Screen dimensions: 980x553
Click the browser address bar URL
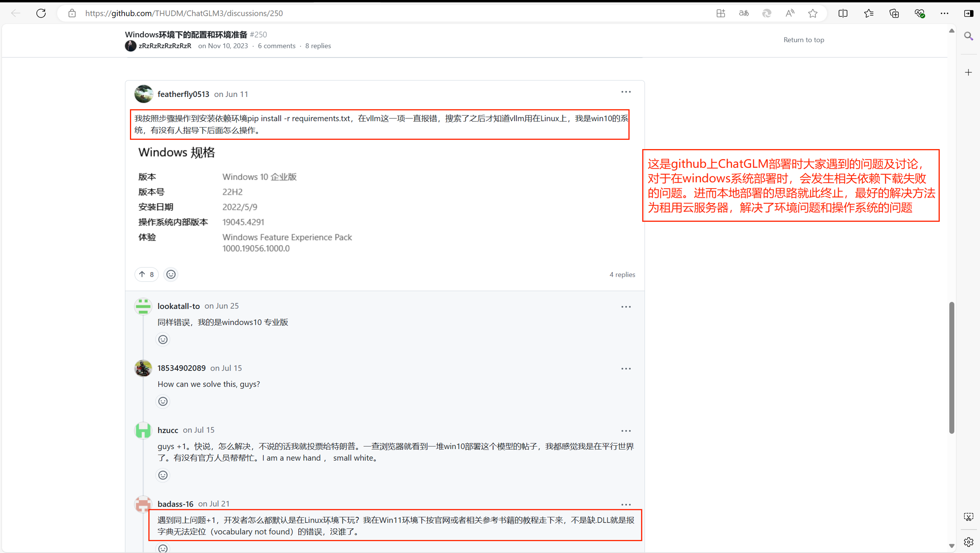pyautogui.click(x=184, y=13)
